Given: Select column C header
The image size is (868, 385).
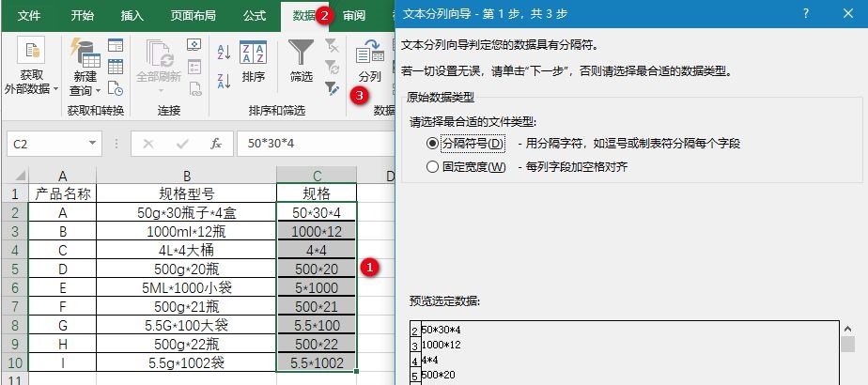Looking at the screenshot, I should 317,176.
